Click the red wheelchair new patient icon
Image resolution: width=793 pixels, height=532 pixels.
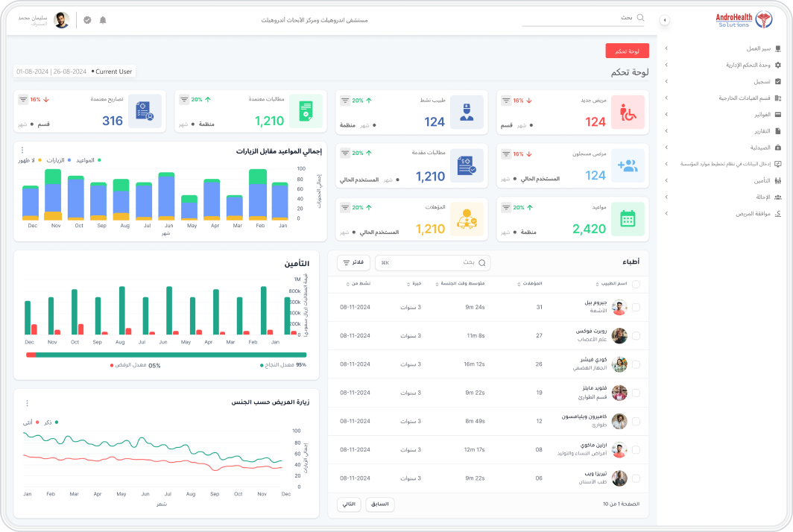click(628, 113)
